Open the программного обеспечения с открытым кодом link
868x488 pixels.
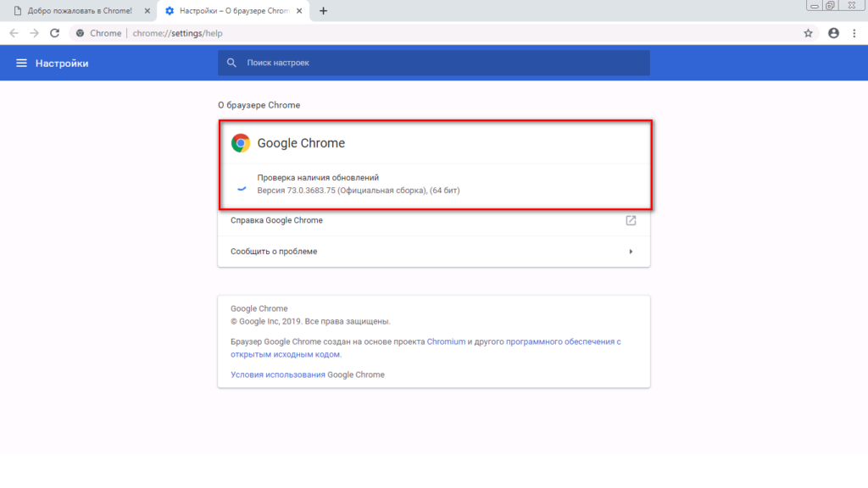click(x=426, y=348)
